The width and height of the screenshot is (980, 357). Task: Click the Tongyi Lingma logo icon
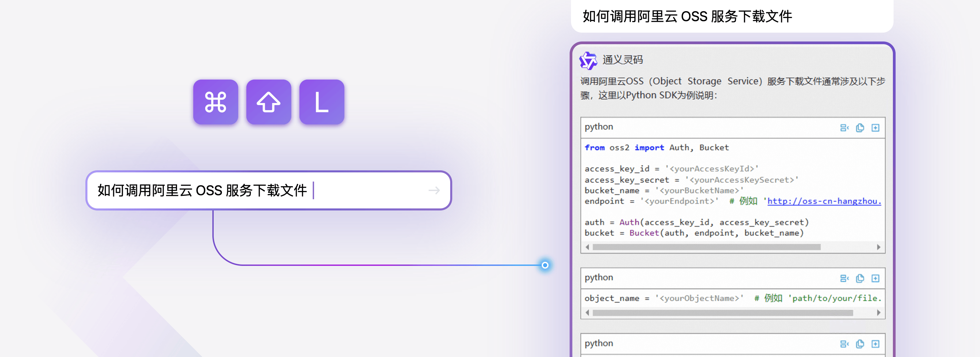tap(588, 61)
